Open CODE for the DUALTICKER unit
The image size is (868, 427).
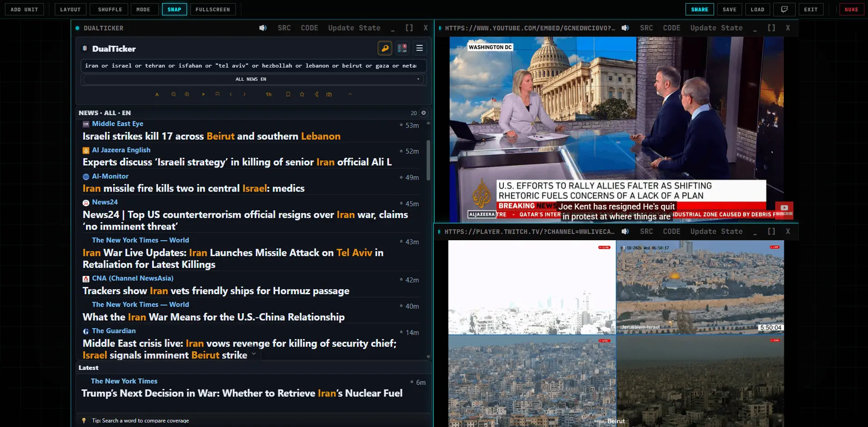pyautogui.click(x=310, y=28)
